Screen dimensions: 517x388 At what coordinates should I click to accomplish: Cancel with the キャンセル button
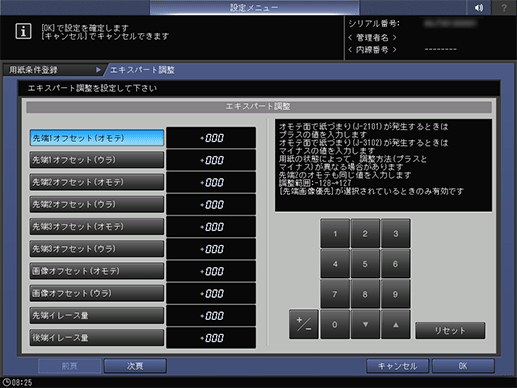pos(397,366)
